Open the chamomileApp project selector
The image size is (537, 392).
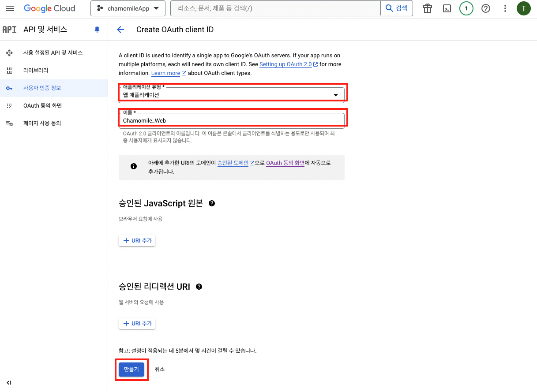[x=128, y=8]
